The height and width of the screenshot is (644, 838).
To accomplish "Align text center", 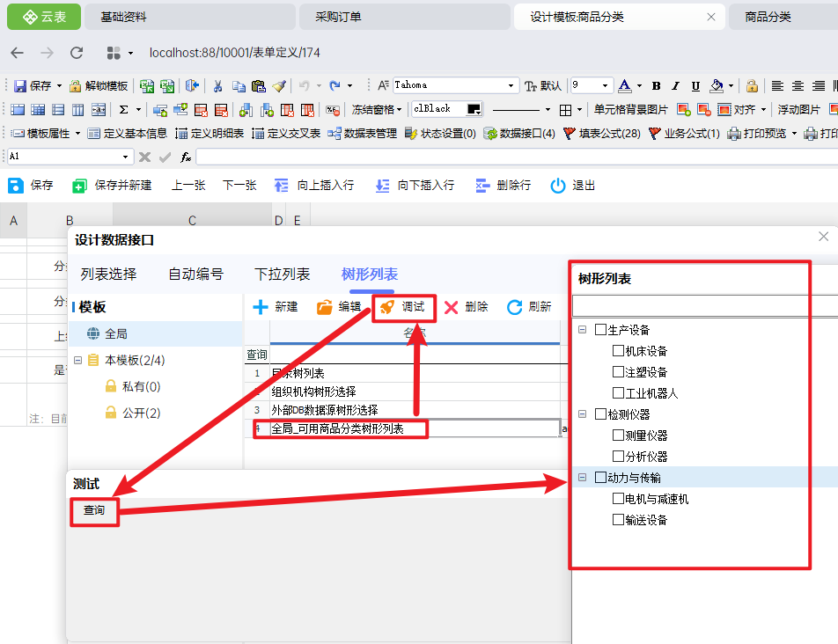I will pyautogui.click(x=798, y=85).
